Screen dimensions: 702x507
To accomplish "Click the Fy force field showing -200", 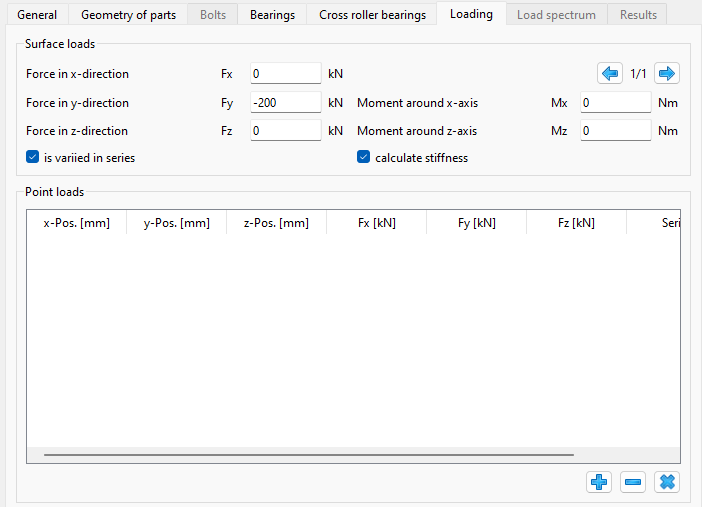I will tap(285, 102).
